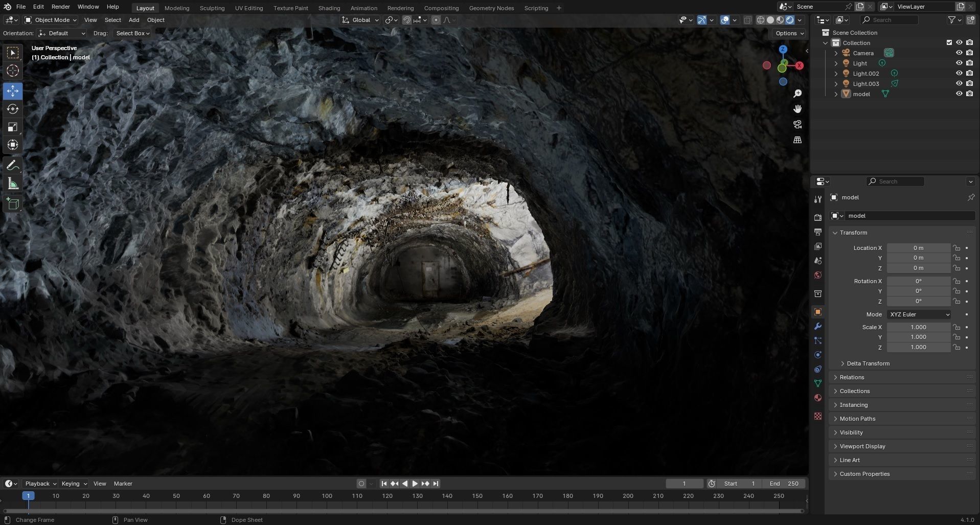The height and width of the screenshot is (525, 980).
Task: Open the Render menu
Action: click(x=61, y=7)
